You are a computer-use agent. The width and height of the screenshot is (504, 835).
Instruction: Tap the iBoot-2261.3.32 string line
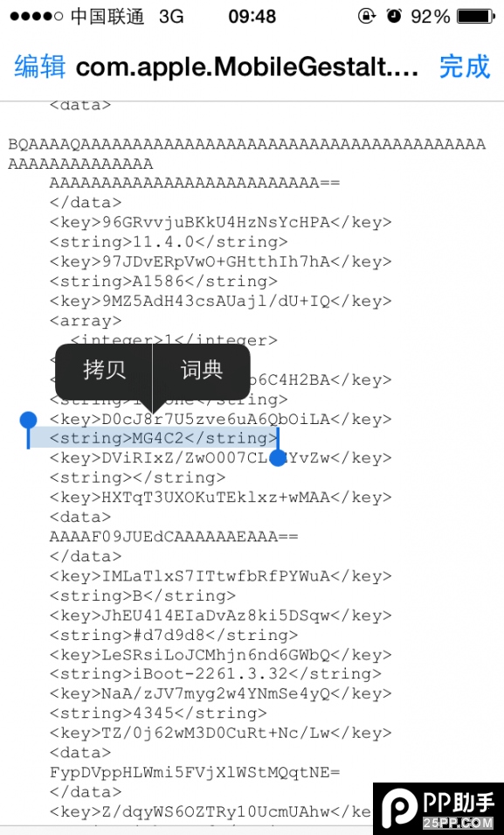[216, 673]
